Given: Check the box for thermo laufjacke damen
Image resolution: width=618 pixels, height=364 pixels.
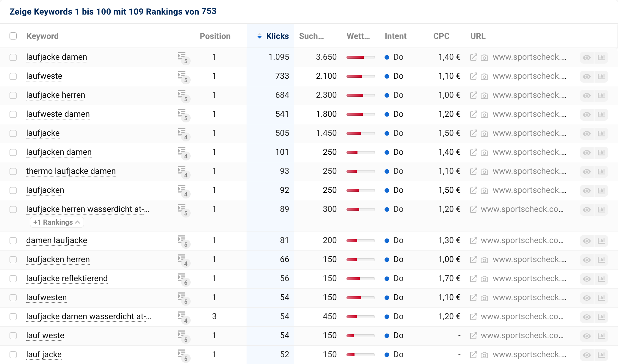Looking at the screenshot, I should 13,171.
